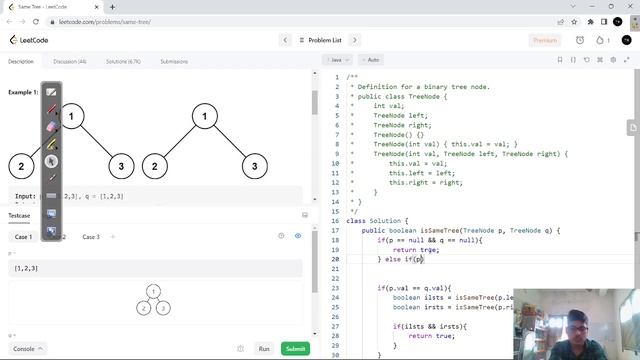This screenshot has height=360, width=640.
Task: Open browser tab search chevron
Action: tap(573, 7)
